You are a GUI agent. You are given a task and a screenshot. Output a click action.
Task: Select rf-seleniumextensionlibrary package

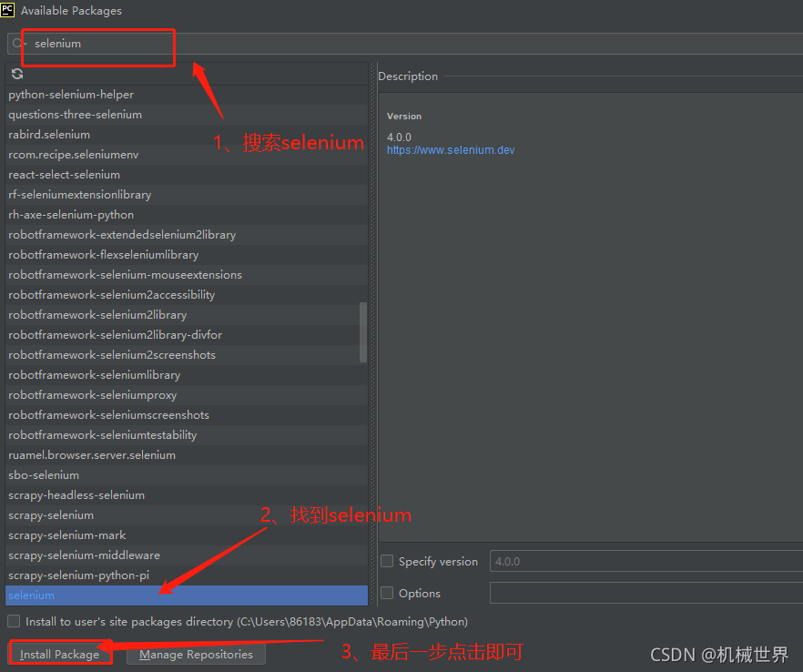tap(187, 194)
